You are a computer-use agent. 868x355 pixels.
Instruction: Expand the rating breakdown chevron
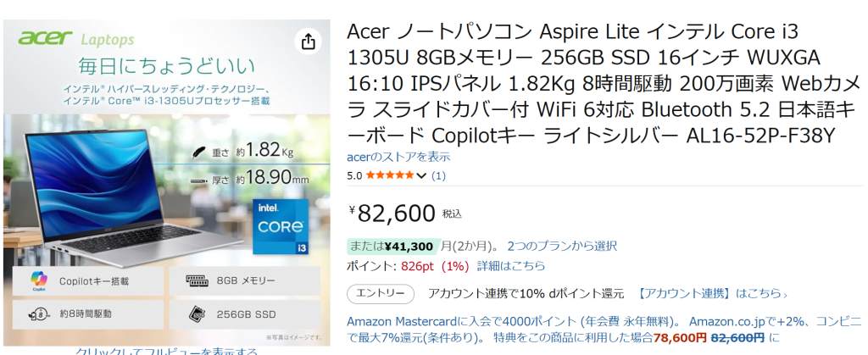coord(422,176)
